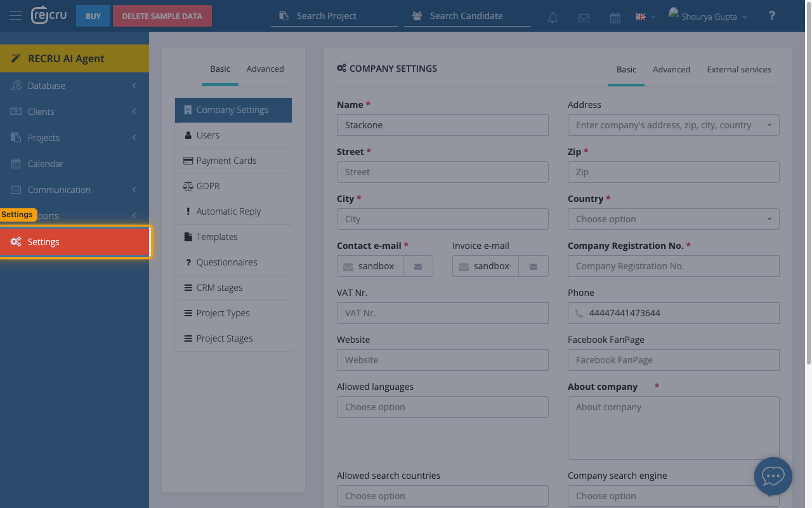Image resolution: width=812 pixels, height=508 pixels.
Task: Click the BUY button
Action: (93, 16)
